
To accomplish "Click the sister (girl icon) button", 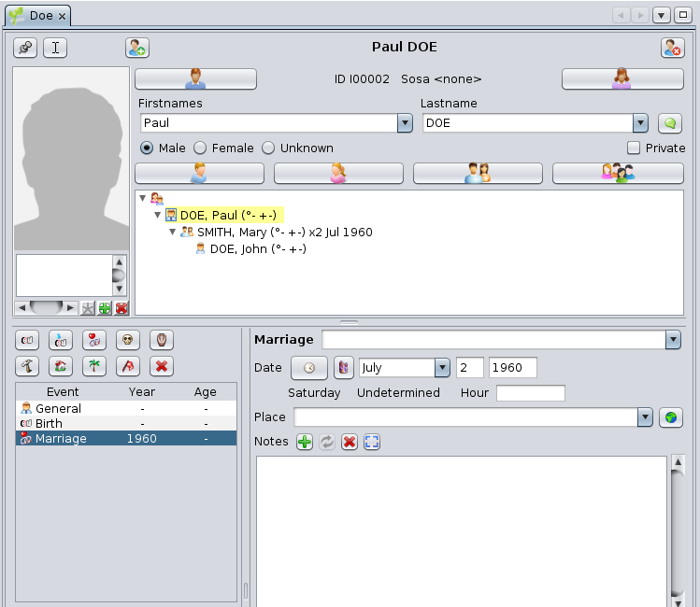I will [x=338, y=173].
